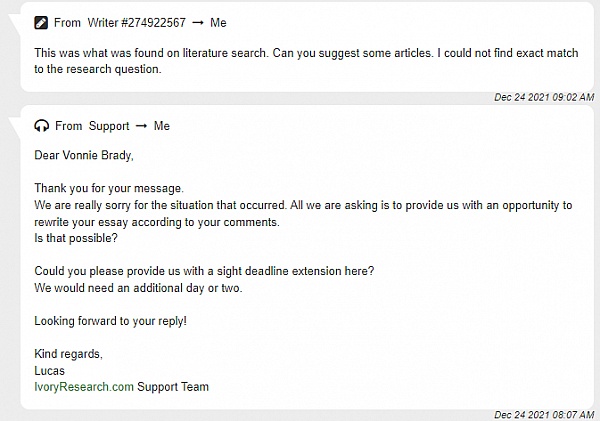Click the 'Is that possible?' line

tap(76, 238)
